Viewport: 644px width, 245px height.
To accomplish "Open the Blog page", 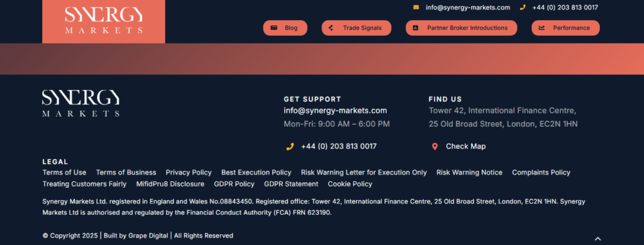I will [285, 28].
